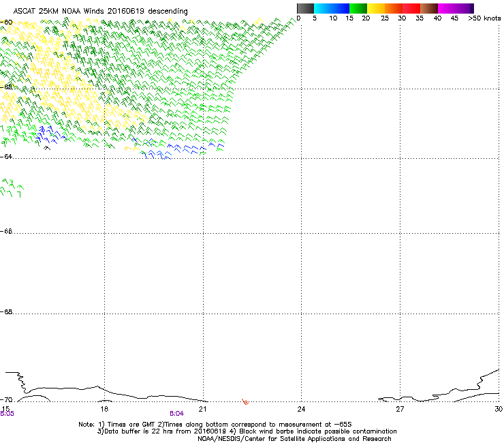This screenshot has height=443, width=504.
Task: Click the purple '8:04' swath time label
Action: [x=177, y=414]
